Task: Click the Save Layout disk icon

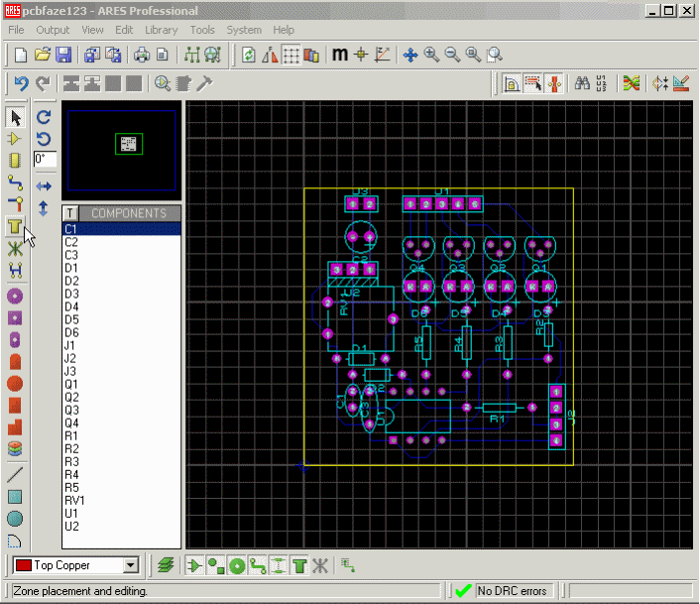Action: click(63, 55)
